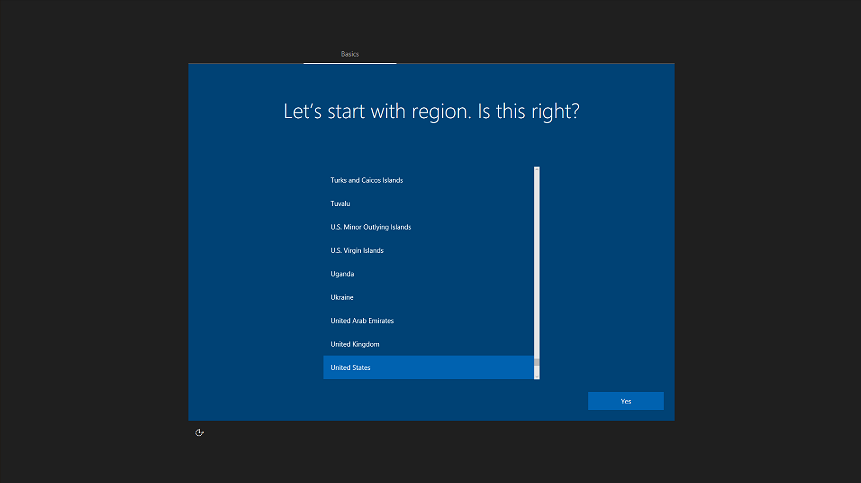Select Turks and Caicos Islands region
861x483 pixels.
coord(366,180)
